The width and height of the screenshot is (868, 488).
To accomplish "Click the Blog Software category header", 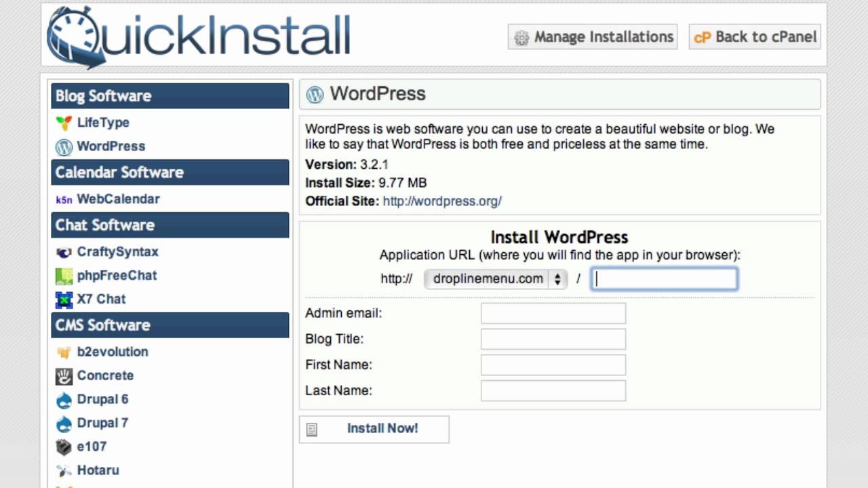I will [170, 96].
